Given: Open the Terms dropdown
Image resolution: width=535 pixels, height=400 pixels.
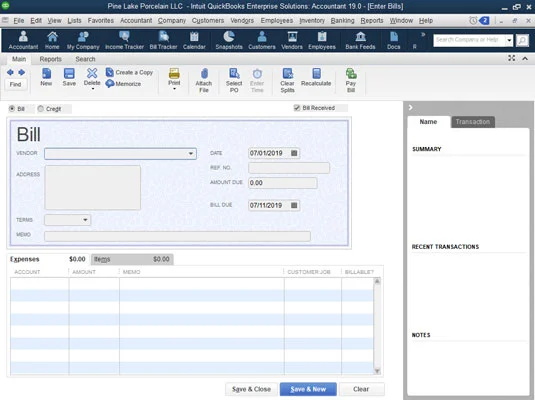Looking at the screenshot, I should [85, 220].
